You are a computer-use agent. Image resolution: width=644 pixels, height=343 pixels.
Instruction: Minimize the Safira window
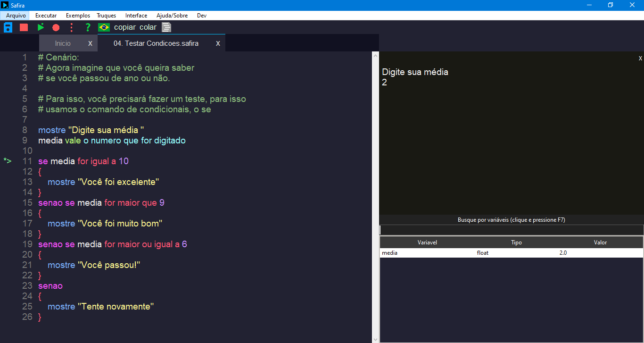[x=589, y=5]
